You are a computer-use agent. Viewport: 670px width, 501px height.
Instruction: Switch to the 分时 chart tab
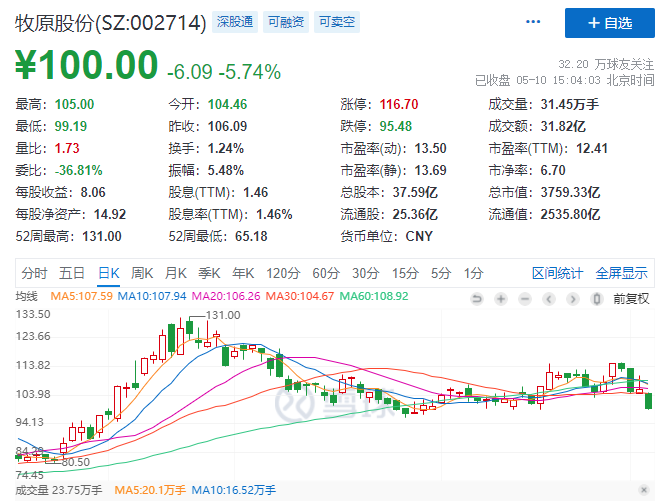33,273
